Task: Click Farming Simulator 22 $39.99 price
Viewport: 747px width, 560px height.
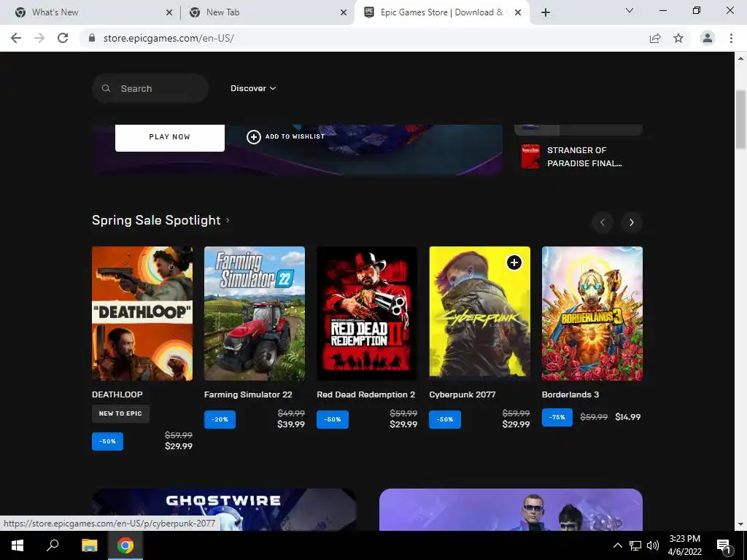Action: point(291,424)
